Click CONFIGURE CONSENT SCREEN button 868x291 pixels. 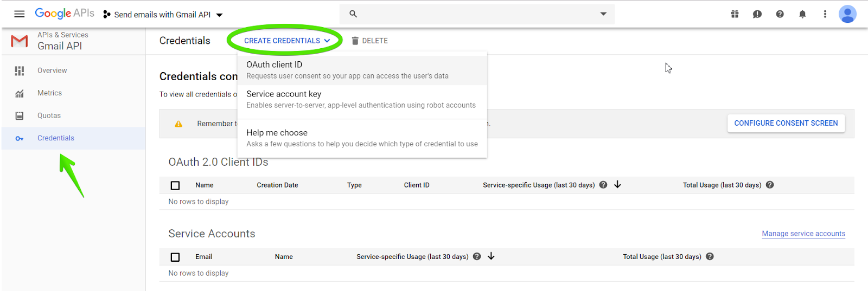pyautogui.click(x=786, y=123)
